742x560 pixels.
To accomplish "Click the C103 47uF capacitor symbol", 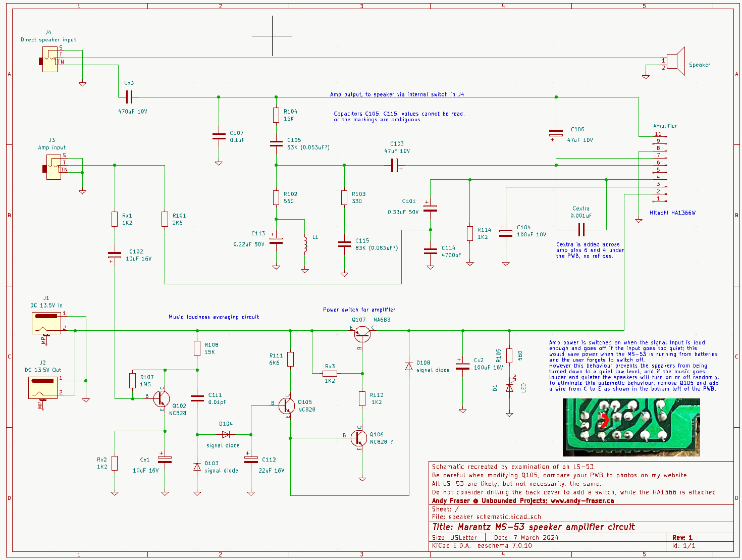I will pyautogui.click(x=395, y=165).
